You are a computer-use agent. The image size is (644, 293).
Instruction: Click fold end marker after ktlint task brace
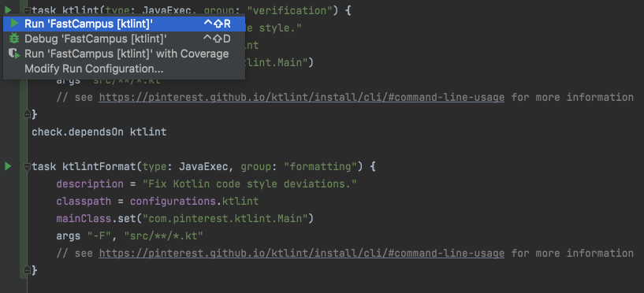tap(27, 113)
